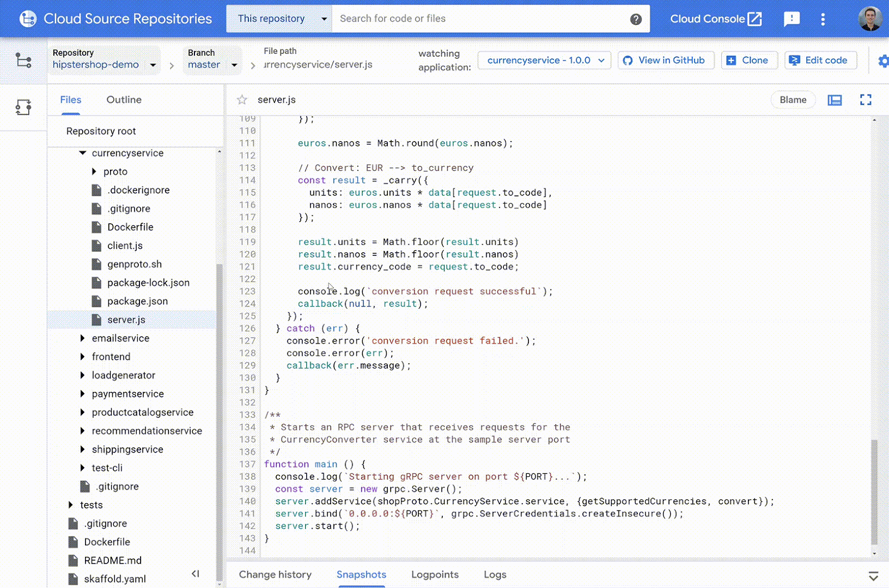Open feedback via the exclamation speech bubble icon
The height and width of the screenshot is (588, 889).
[x=792, y=19]
